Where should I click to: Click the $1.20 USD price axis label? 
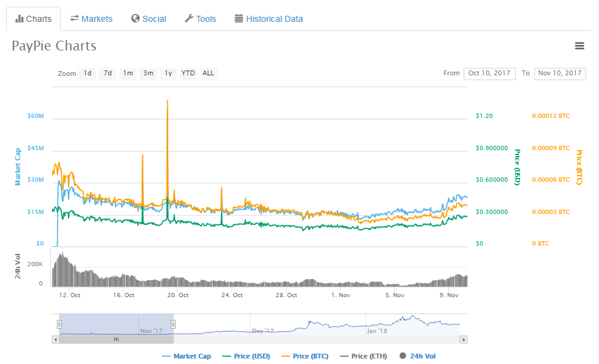pos(484,115)
